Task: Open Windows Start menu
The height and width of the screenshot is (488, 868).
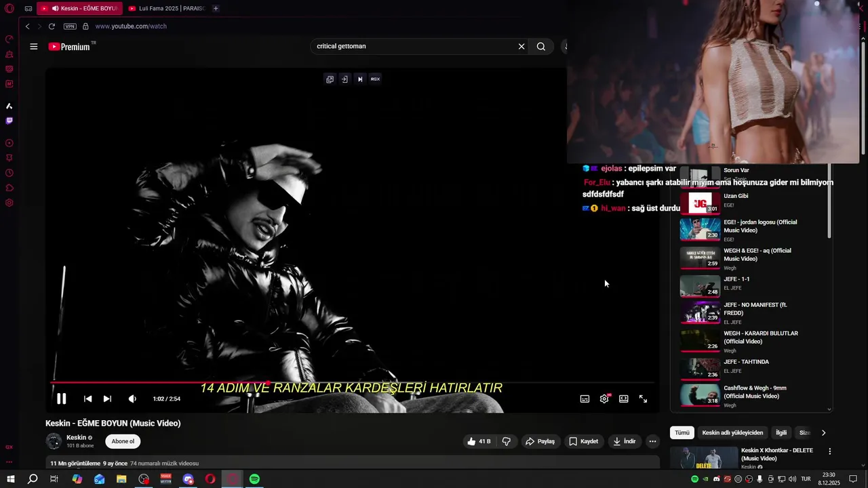Action: (x=10, y=479)
